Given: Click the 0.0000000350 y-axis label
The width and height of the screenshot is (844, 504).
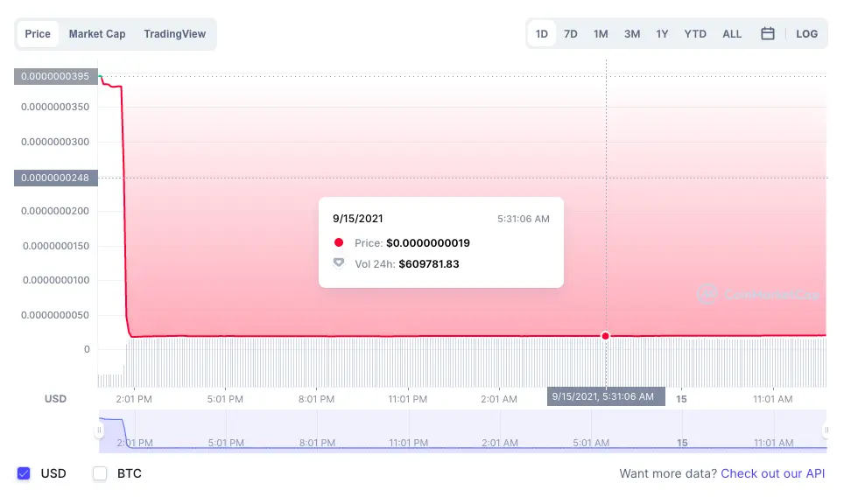Looking at the screenshot, I should (55, 107).
